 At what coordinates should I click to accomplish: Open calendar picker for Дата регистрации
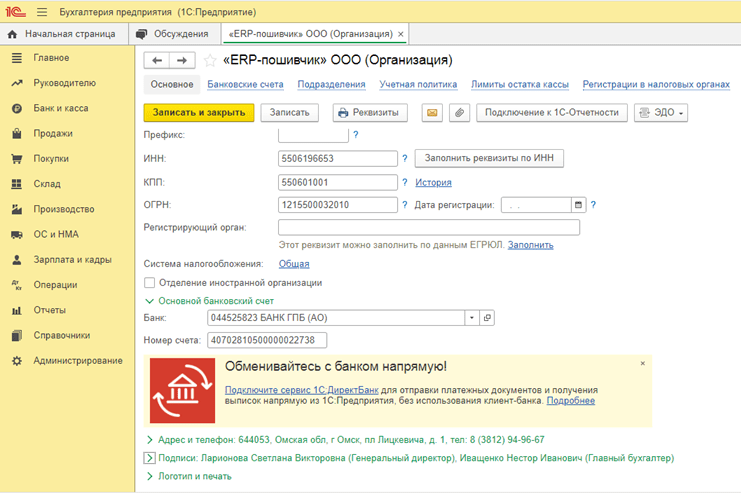click(x=578, y=205)
